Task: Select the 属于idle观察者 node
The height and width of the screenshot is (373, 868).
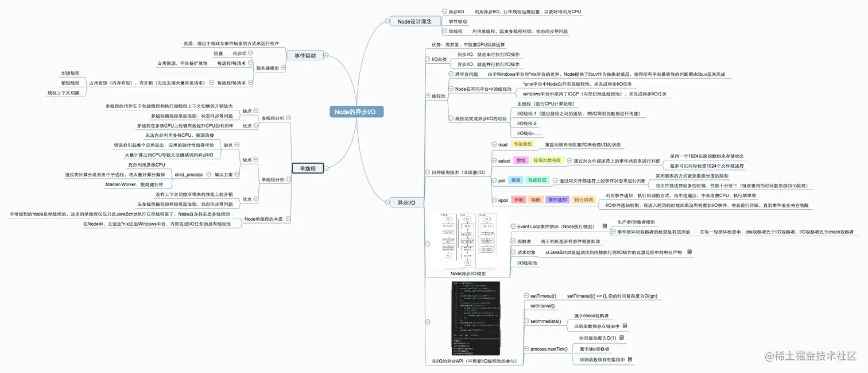Action: click(594, 349)
